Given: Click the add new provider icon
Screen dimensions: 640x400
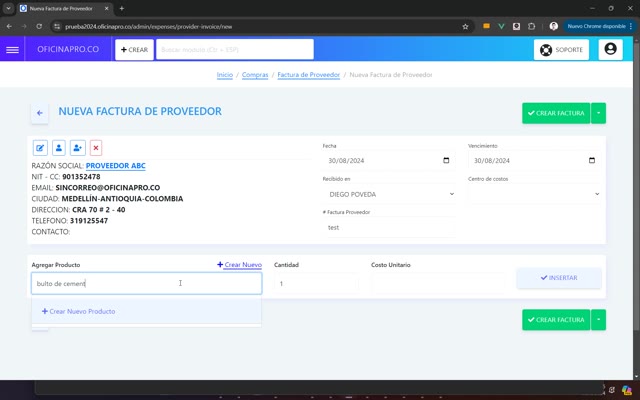Looking at the screenshot, I should 78,148.
